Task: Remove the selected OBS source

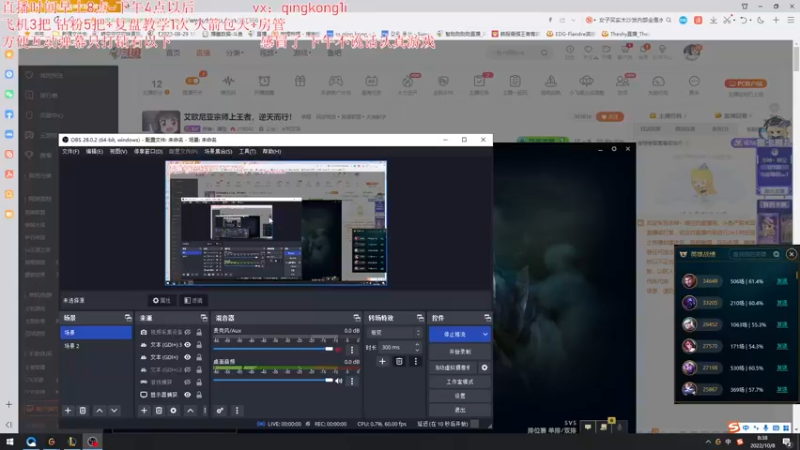Action: coord(159,410)
